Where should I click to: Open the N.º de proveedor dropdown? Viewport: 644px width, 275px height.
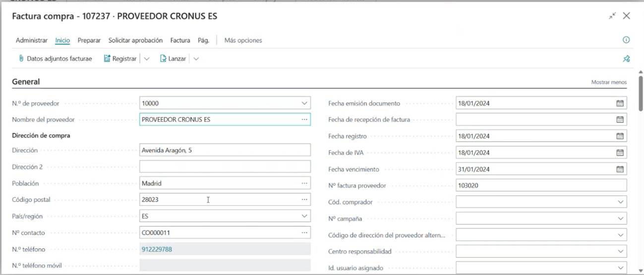point(304,103)
